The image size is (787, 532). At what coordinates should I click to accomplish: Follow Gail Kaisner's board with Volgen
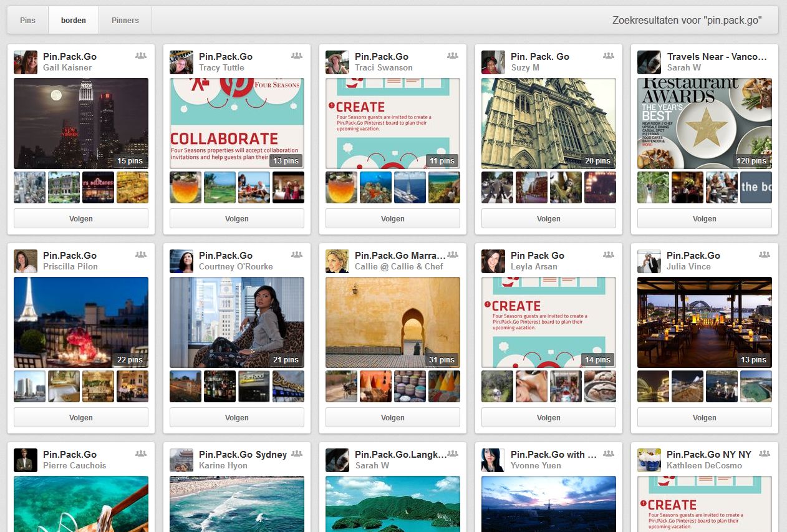(x=81, y=219)
